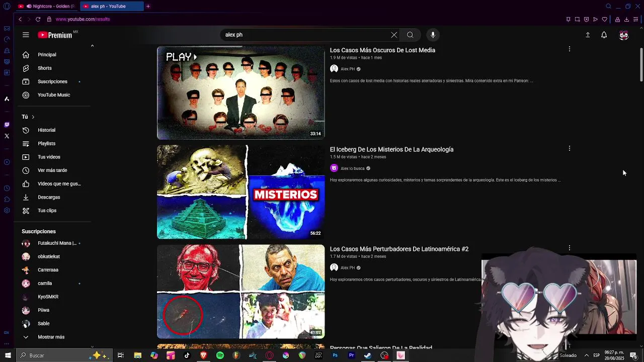Open options for El Iceberg video

tap(569, 148)
